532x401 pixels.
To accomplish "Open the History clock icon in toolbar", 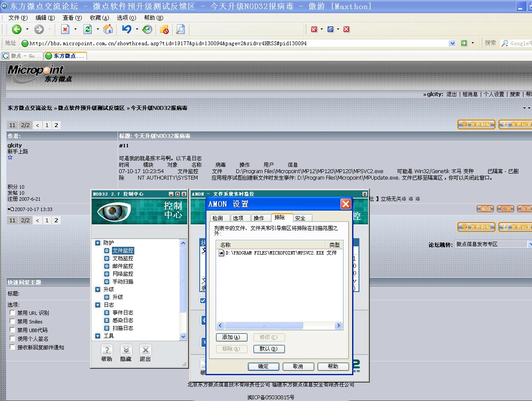I will point(147,29).
